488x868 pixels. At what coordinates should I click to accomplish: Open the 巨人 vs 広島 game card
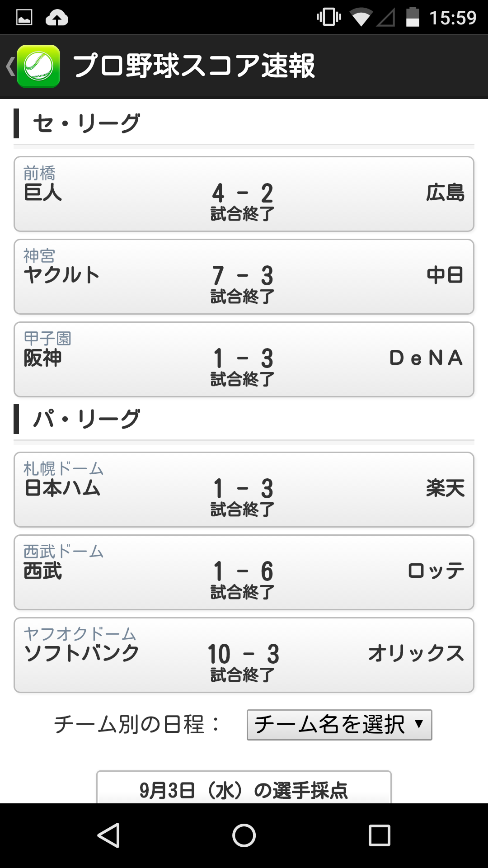(x=244, y=194)
